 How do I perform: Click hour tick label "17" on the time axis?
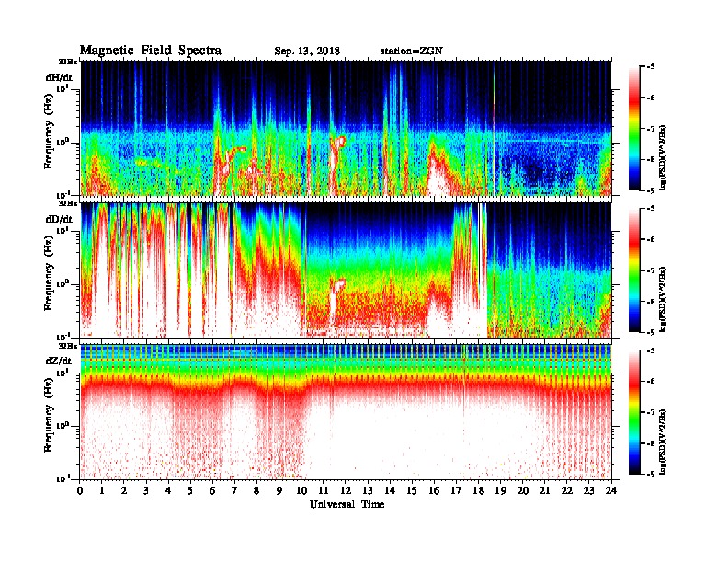click(x=456, y=490)
